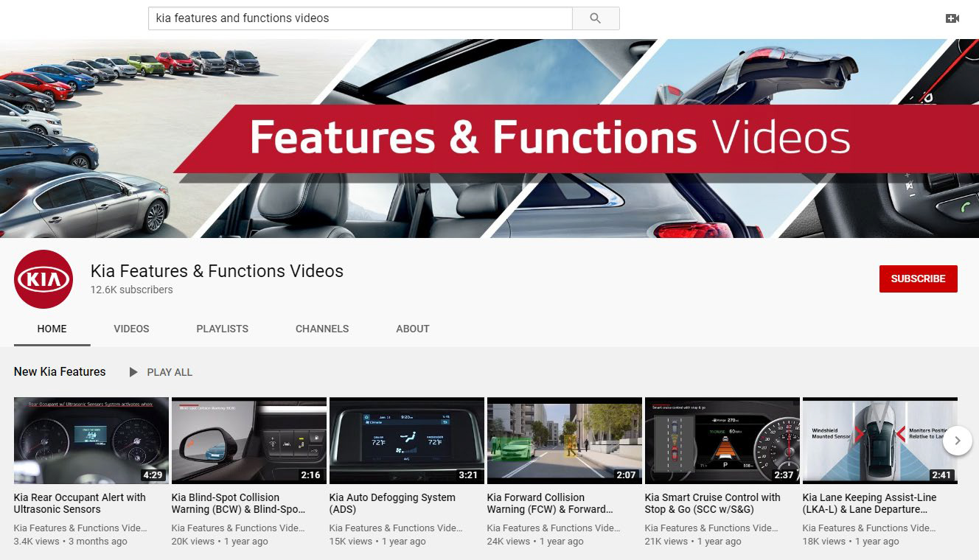The width and height of the screenshot is (979, 560).
Task: Subscribe to the Kia channel
Action: click(918, 279)
